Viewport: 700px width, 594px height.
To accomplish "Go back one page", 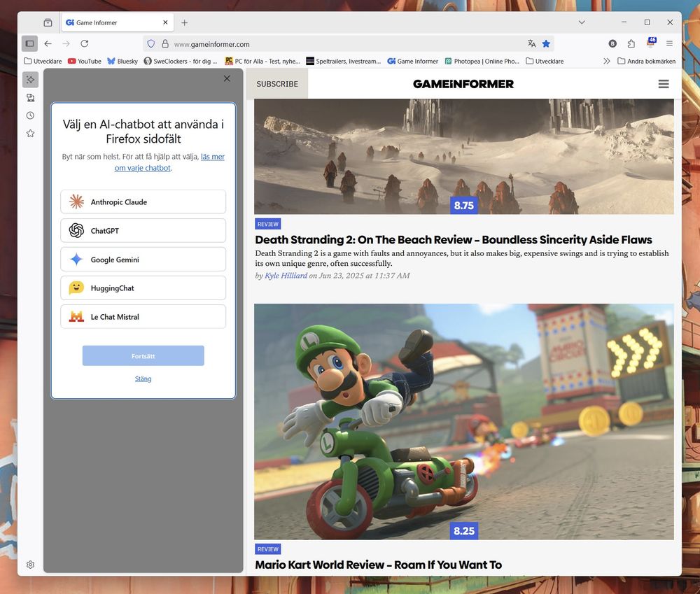I will coord(48,44).
